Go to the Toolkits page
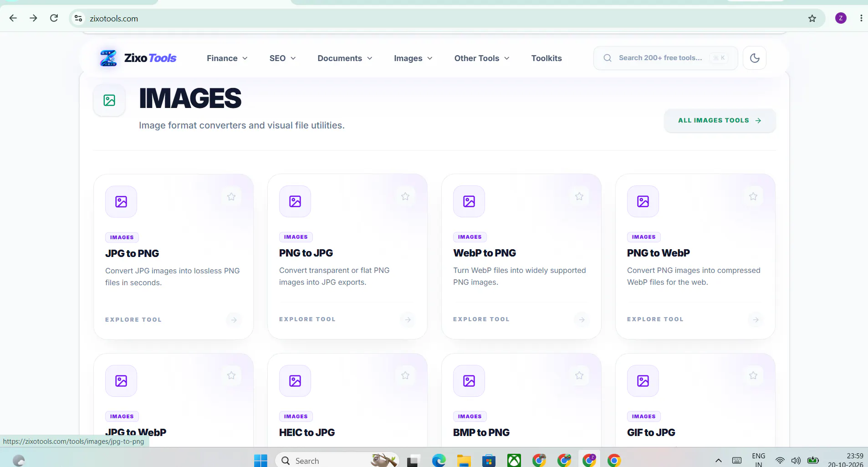The image size is (868, 467). point(546,58)
